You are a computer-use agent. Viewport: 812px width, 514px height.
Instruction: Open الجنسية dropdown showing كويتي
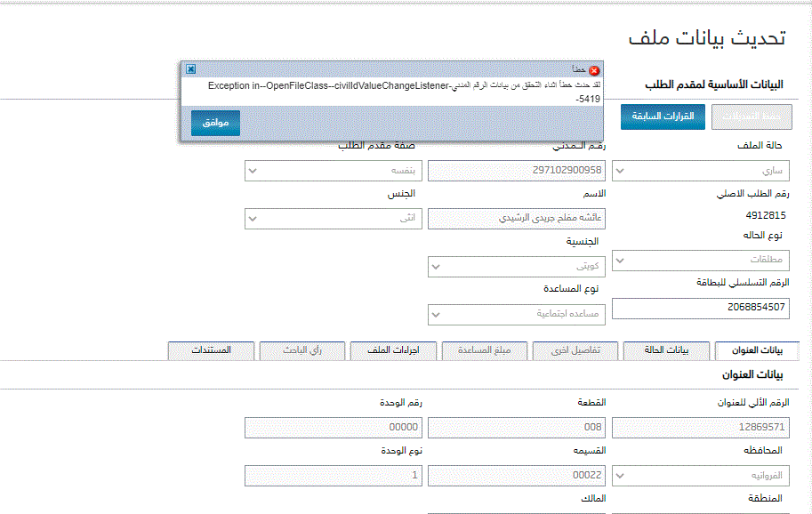tap(517, 267)
